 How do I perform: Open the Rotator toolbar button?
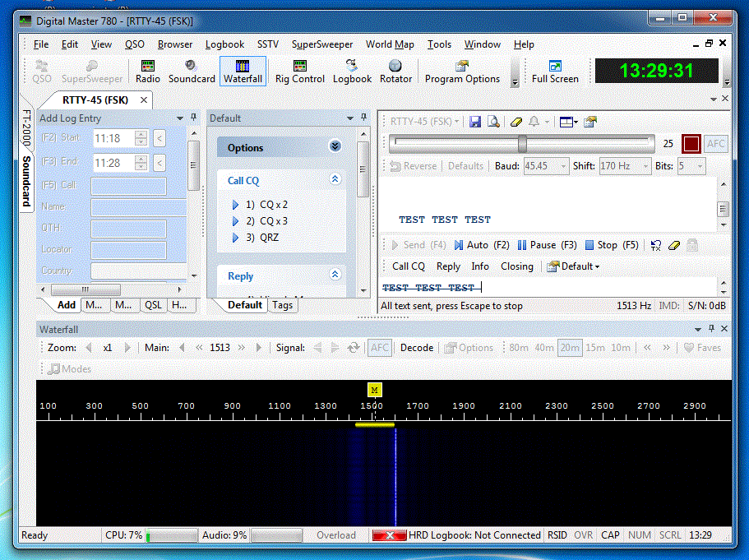[x=395, y=72]
